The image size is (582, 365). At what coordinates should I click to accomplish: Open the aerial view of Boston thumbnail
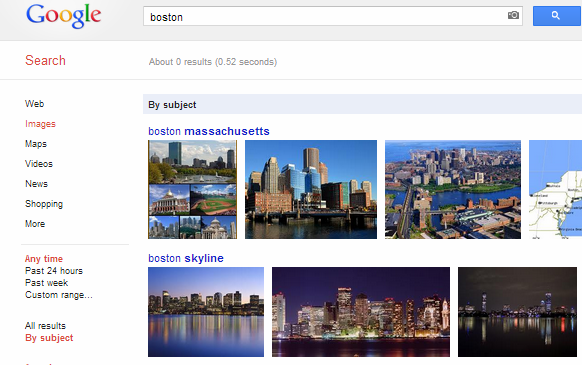pyautogui.click(x=453, y=189)
